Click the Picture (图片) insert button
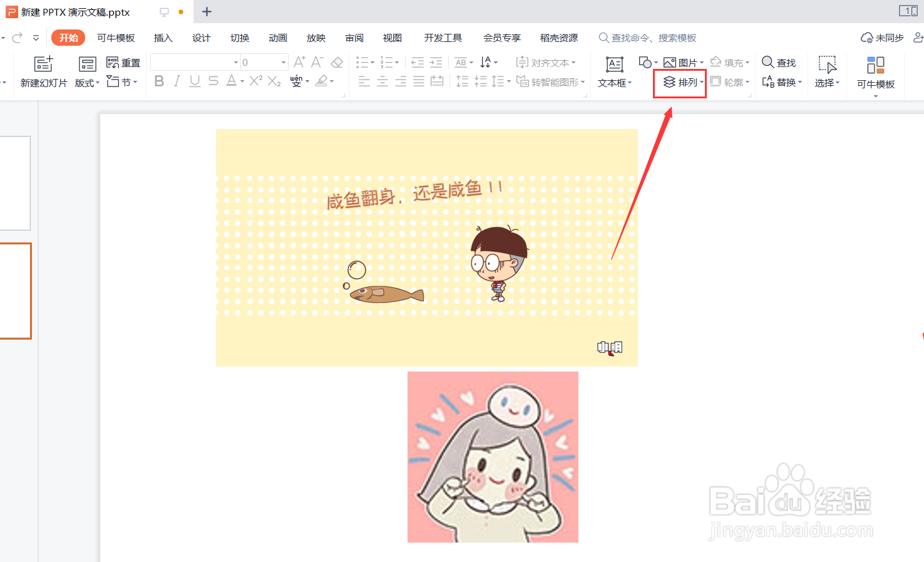This screenshot has width=924, height=562. pyautogui.click(x=683, y=63)
